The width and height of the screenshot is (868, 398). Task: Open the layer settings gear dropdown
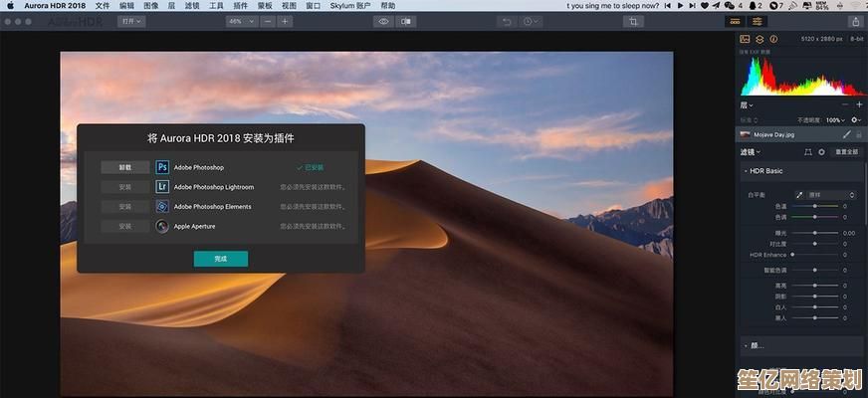tap(856, 119)
